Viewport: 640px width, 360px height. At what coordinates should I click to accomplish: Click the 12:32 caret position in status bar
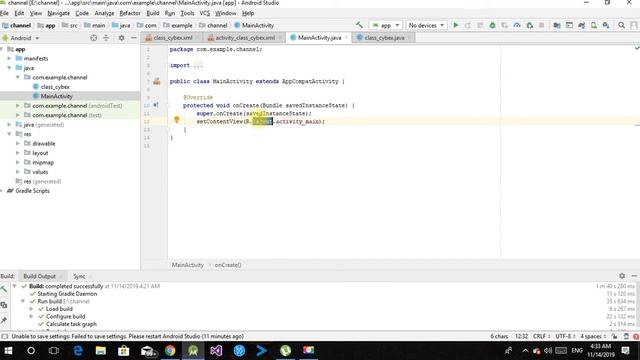521,336
